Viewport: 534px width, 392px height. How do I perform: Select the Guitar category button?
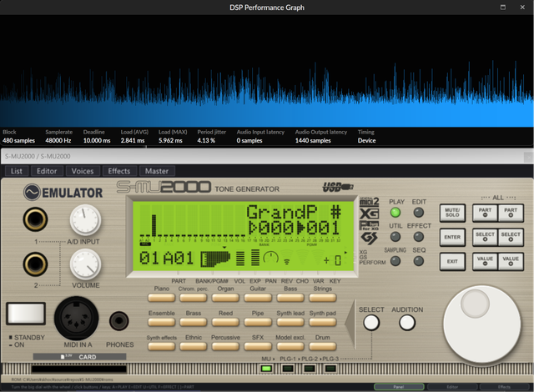click(x=258, y=298)
